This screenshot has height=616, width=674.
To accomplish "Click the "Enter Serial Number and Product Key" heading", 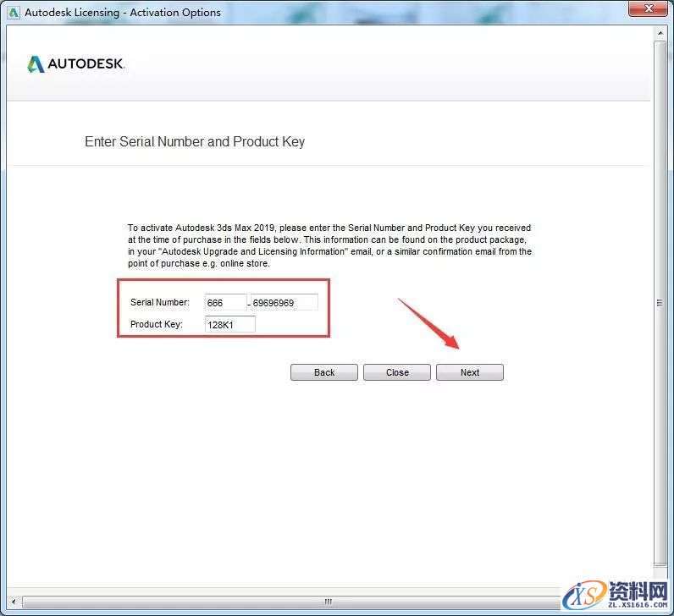I will pos(195,141).
